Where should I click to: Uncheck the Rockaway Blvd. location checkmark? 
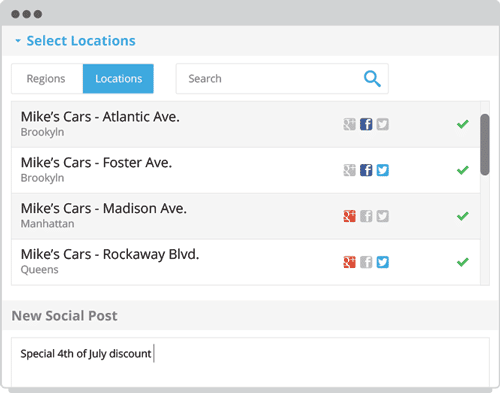click(x=463, y=262)
